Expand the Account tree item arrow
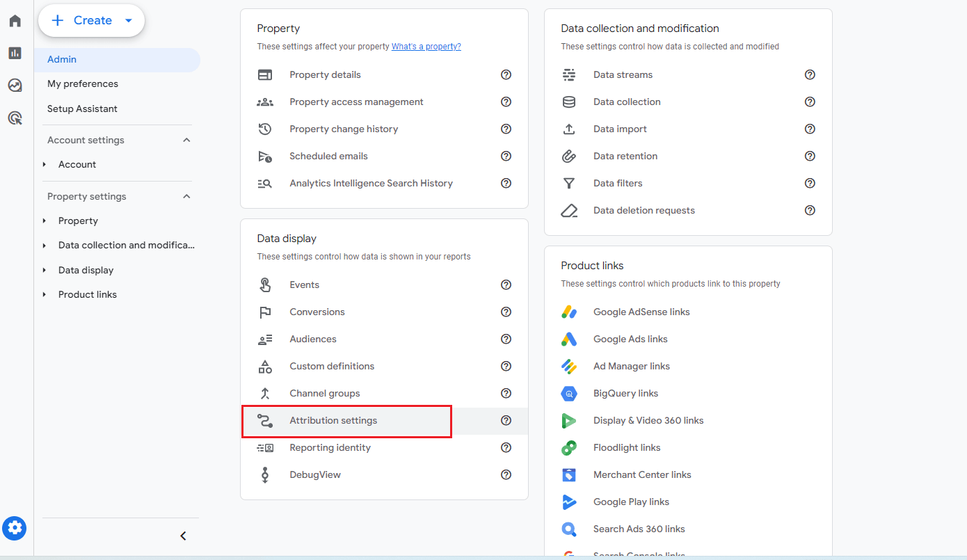Image resolution: width=967 pixels, height=560 pixels. click(45, 164)
